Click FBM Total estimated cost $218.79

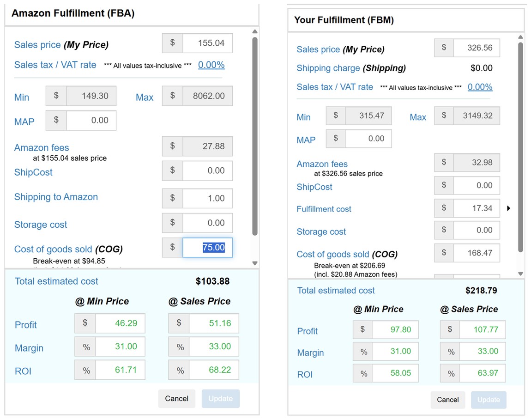pyautogui.click(x=481, y=291)
